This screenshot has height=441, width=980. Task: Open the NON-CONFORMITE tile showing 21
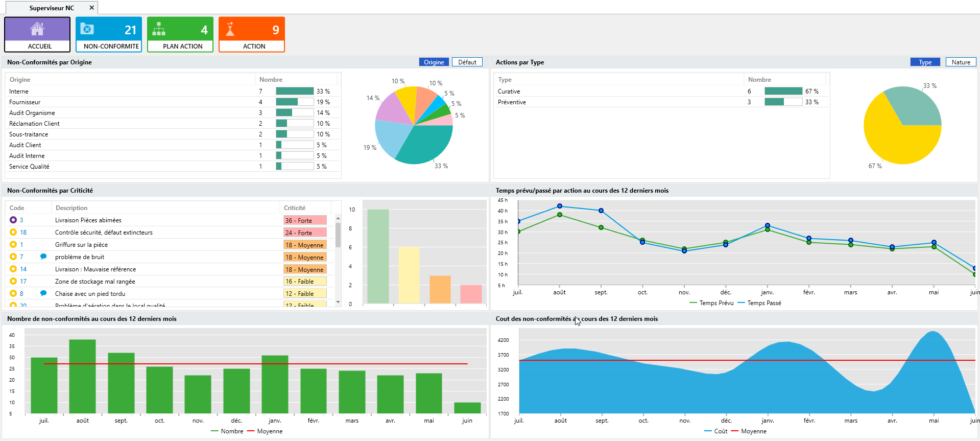point(109,34)
